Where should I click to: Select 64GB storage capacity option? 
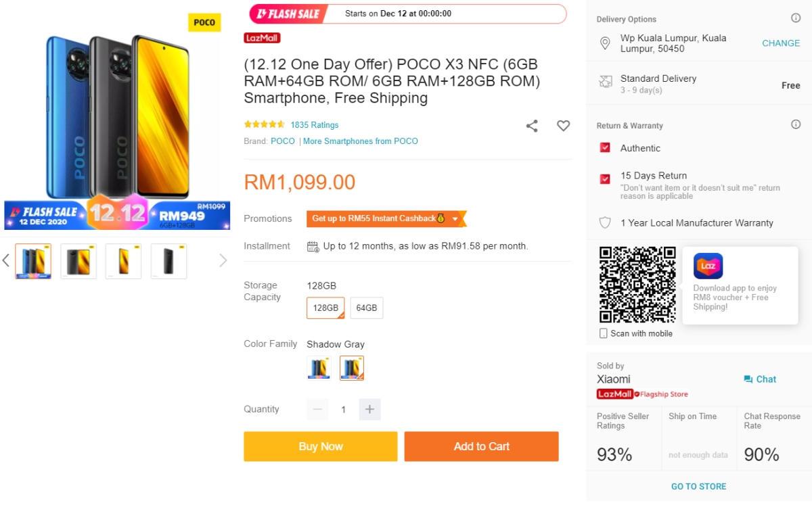367,308
